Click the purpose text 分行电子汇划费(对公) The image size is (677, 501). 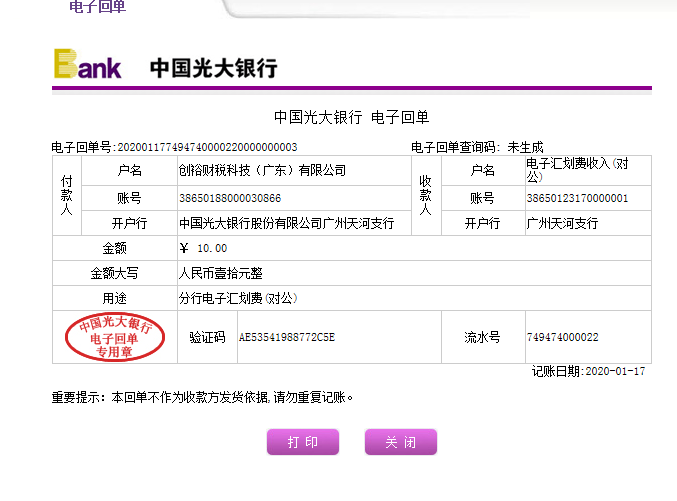(238, 298)
